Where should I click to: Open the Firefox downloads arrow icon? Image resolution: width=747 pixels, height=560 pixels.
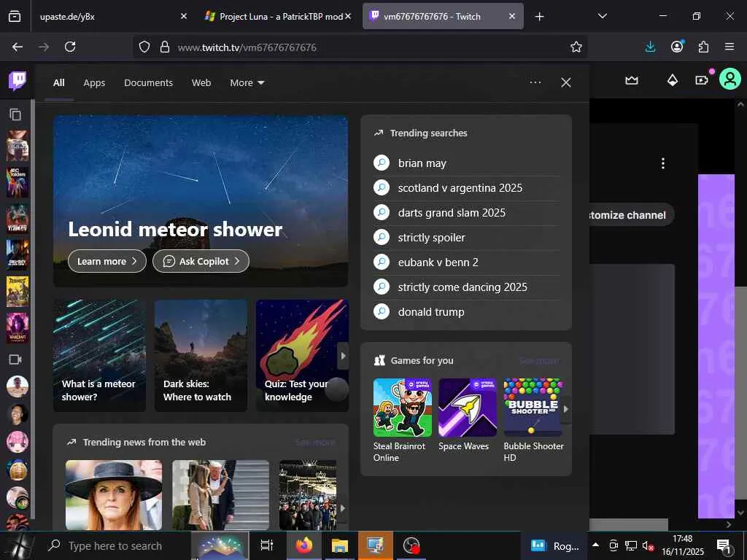click(650, 47)
